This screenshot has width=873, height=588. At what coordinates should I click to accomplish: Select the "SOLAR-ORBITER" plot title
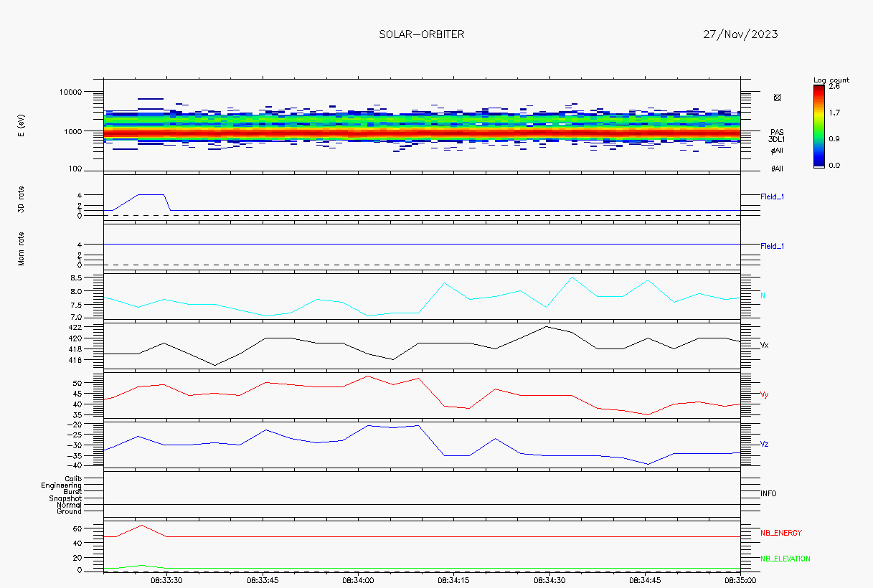tap(421, 34)
